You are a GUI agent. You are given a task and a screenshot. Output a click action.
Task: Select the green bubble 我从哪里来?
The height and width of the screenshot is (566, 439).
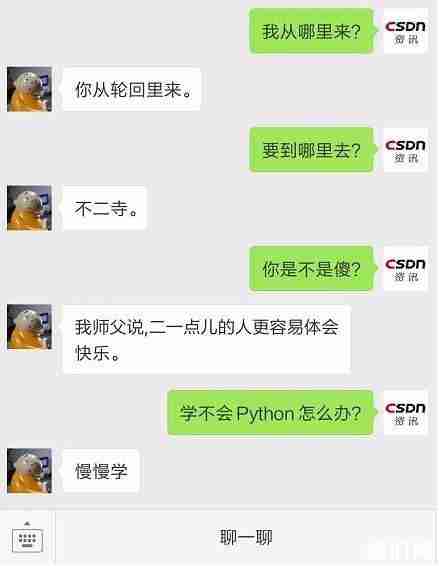pos(313,31)
